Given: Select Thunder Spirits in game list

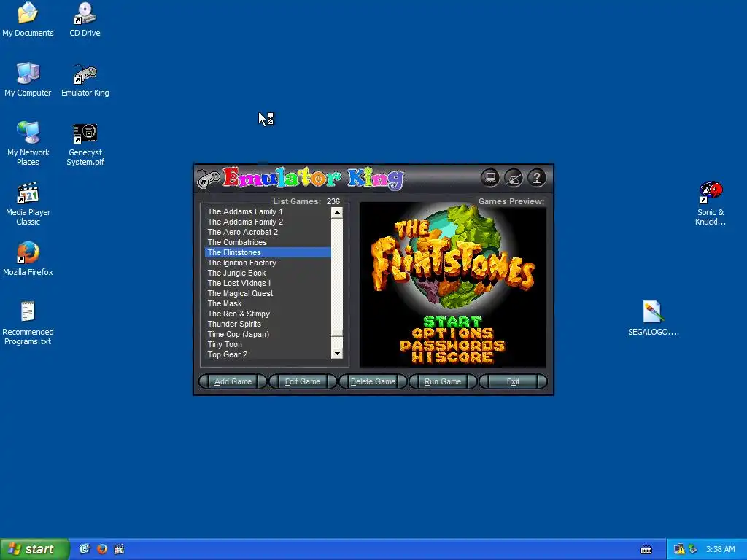Looking at the screenshot, I should click(x=268, y=324).
